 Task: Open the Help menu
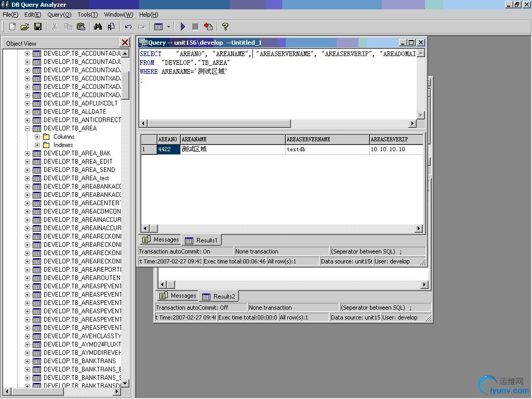click(x=149, y=15)
